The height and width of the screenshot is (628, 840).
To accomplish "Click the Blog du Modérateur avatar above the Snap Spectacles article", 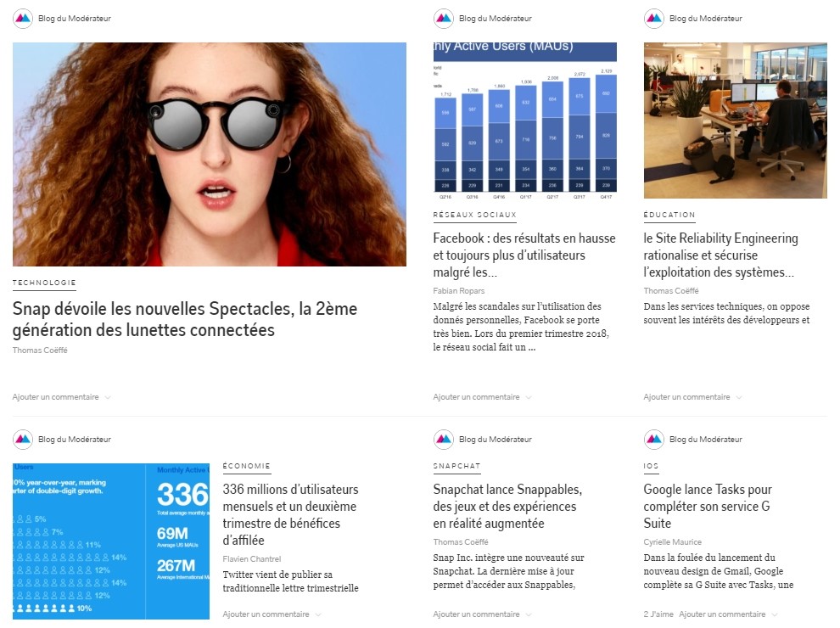I will point(23,19).
